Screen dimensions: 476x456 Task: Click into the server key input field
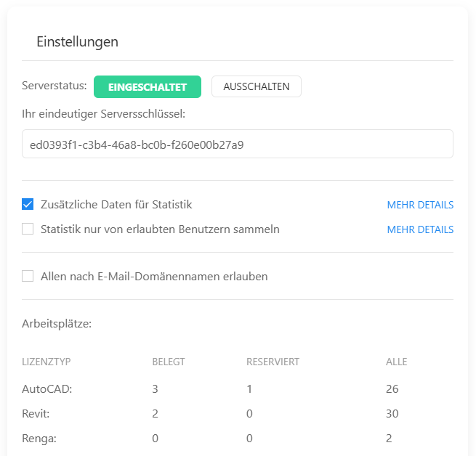coord(238,144)
